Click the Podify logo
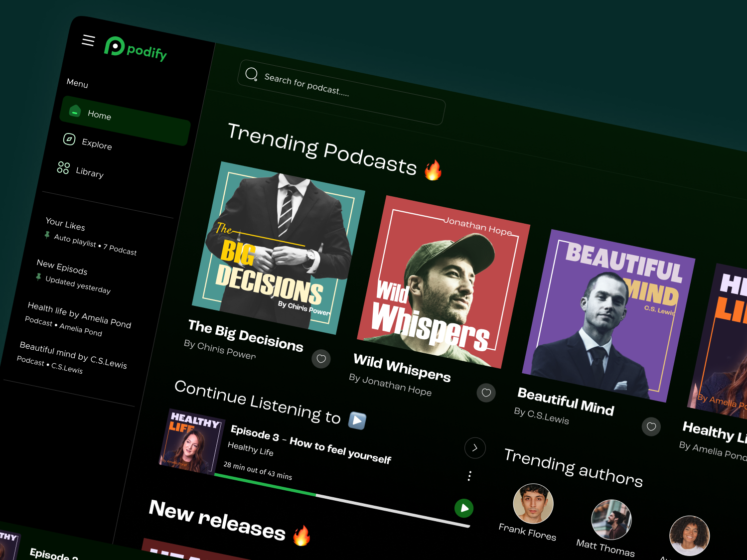Image resolution: width=747 pixels, height=560 pixels. click(135, 48)
